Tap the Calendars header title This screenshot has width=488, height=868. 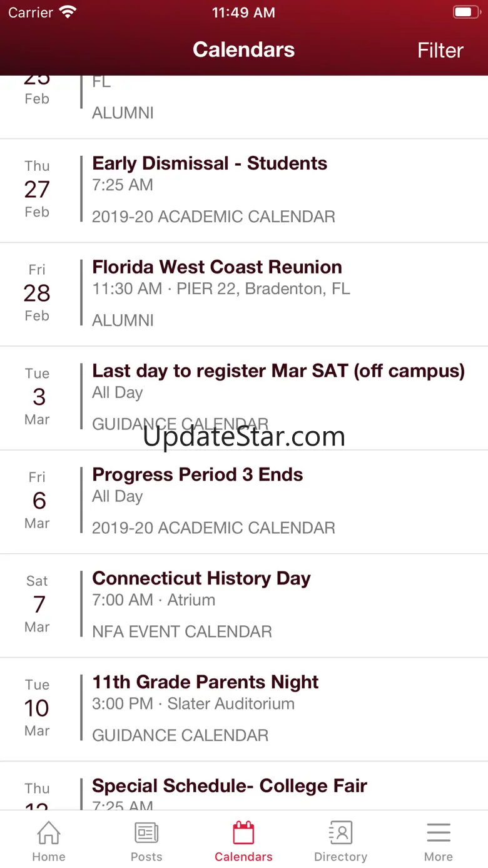pos(243,50)
